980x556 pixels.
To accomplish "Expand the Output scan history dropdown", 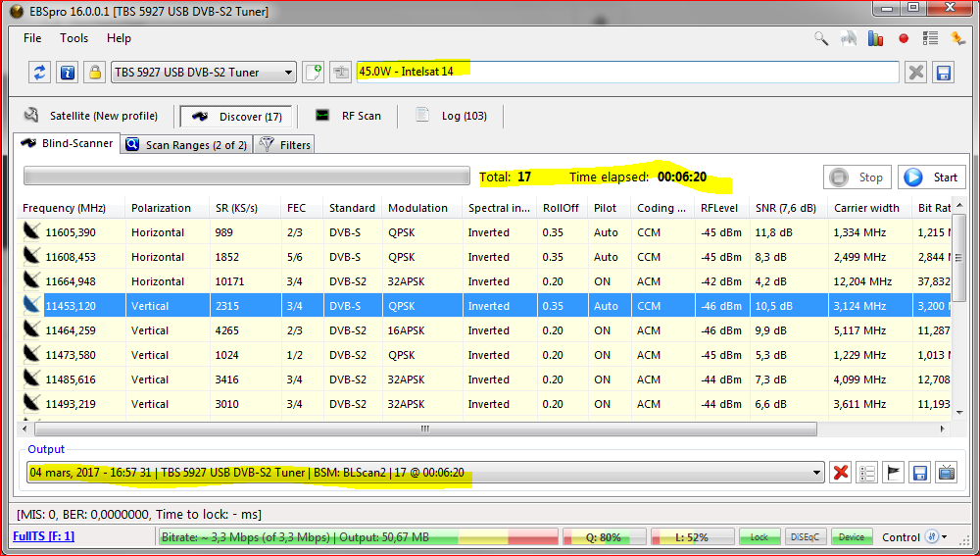I will [x=817, y=473].
